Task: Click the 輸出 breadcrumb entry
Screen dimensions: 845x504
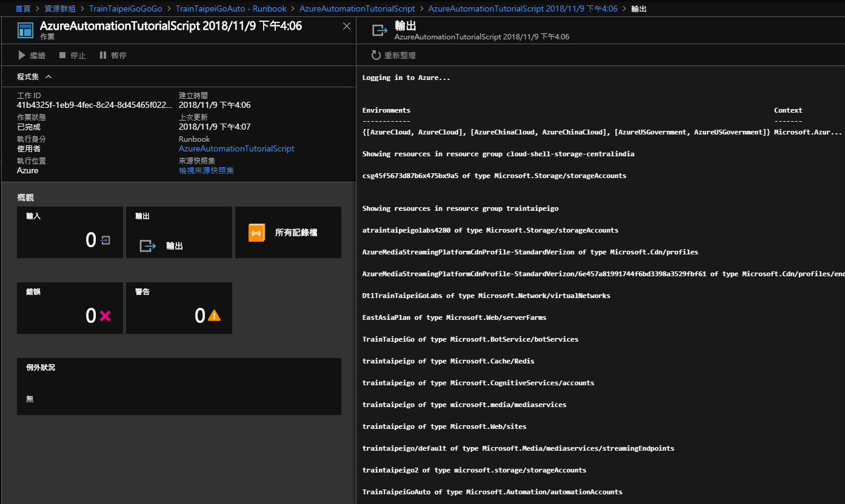Action: pyautogui.click(x=639, y=8)
